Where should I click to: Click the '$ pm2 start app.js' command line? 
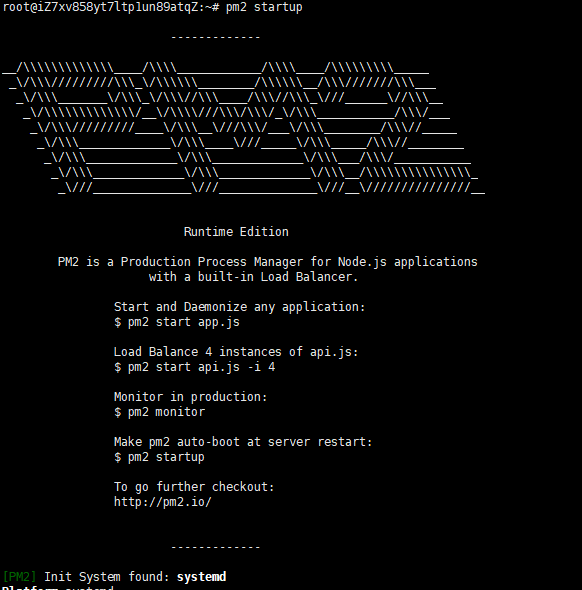click(177, 322)
